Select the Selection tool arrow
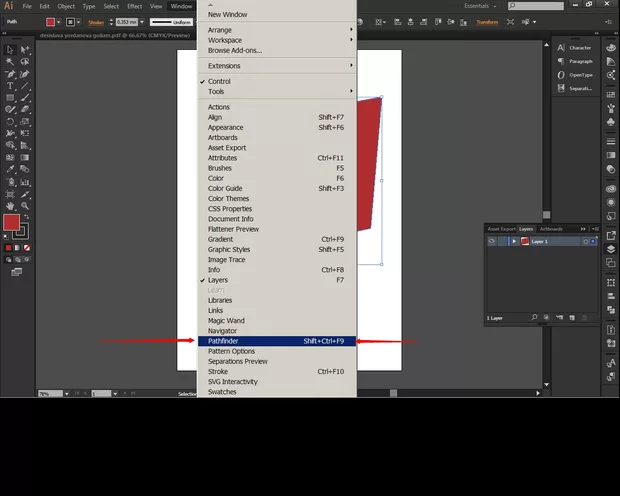The height and width of the screenshot is (496, 620). point(10,49)
